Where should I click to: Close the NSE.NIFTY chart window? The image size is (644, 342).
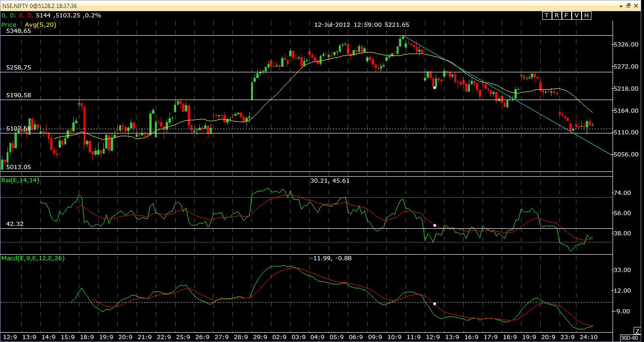tap(637, 5)
